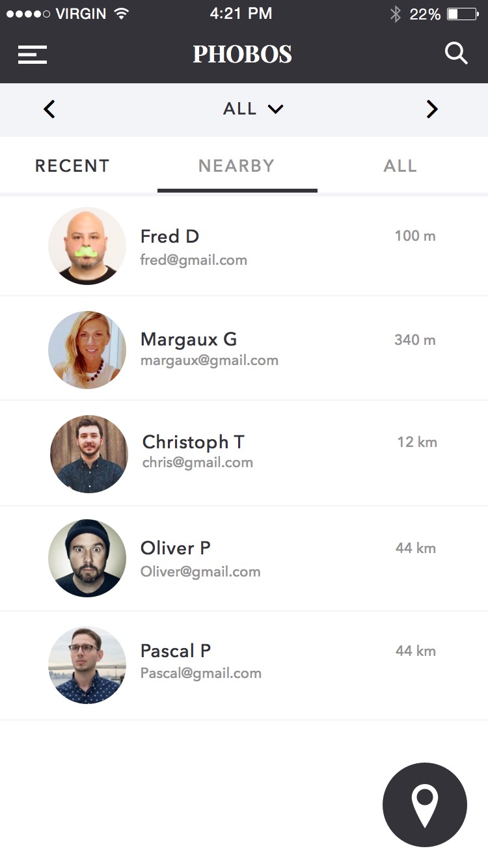The image size is (488, 868).
Task: Select the NEARBY tab
Action: point(237,166)
